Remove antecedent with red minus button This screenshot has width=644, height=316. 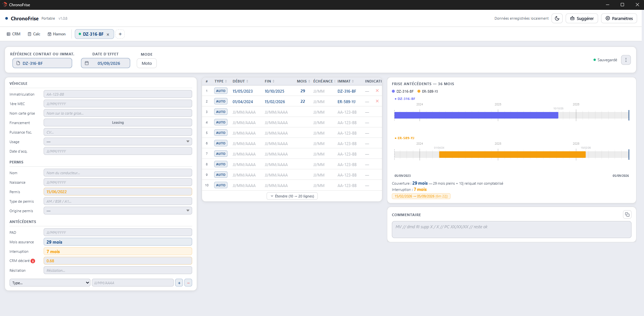click(x=188, y=283)
